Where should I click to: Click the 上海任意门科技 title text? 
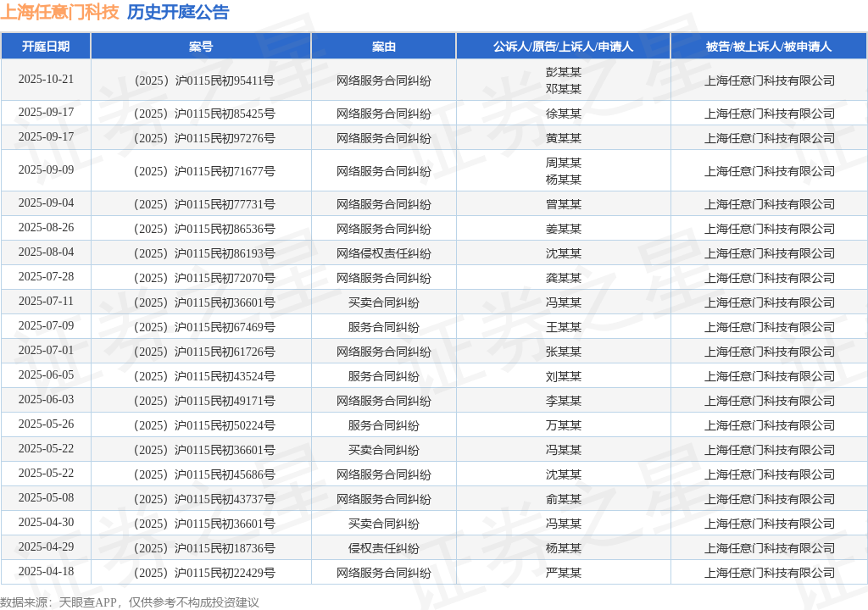click(x=60, y=12)
